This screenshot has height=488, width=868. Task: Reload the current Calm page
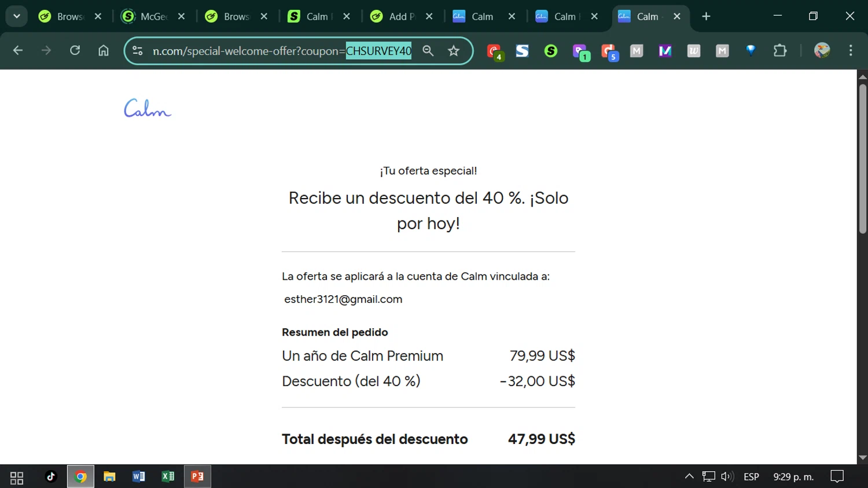point(75,50)
